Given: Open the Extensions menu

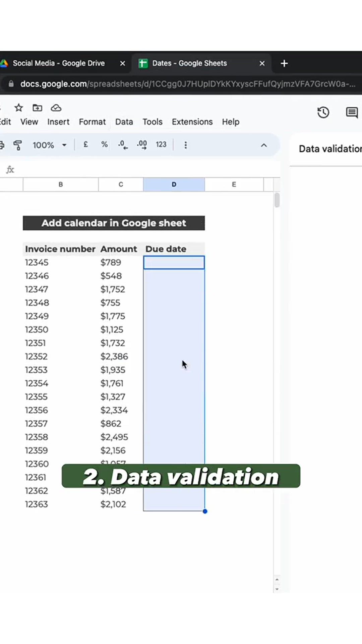Looking at the screenshot, I should point(192,122).
